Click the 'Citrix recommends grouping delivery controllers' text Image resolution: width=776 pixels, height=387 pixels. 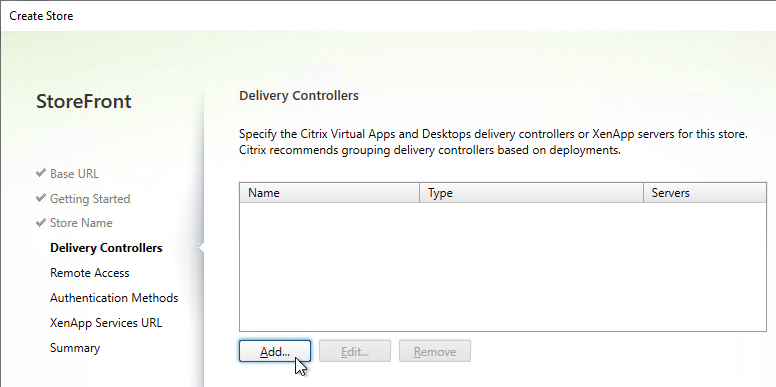click(x=430, y=150)
